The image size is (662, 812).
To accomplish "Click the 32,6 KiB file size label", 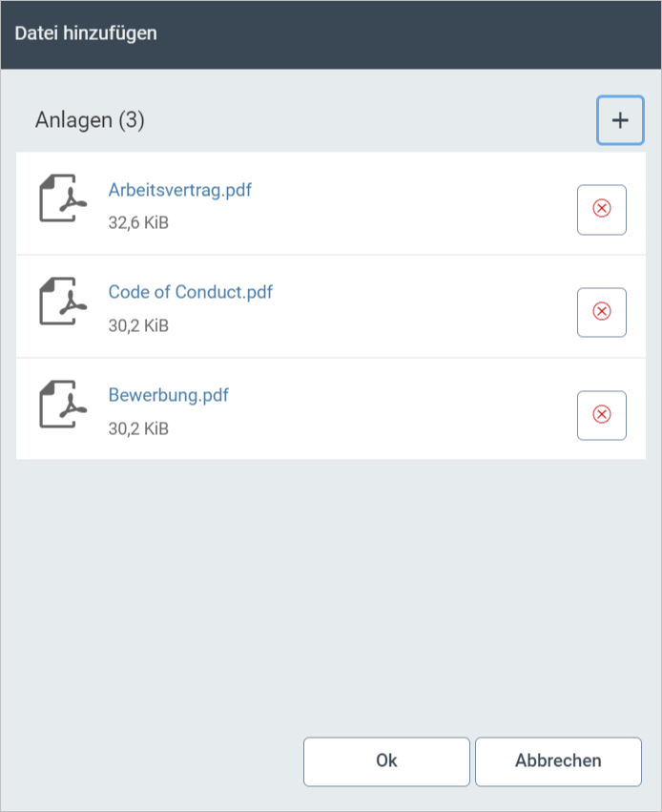I will [x=138, y=223].
